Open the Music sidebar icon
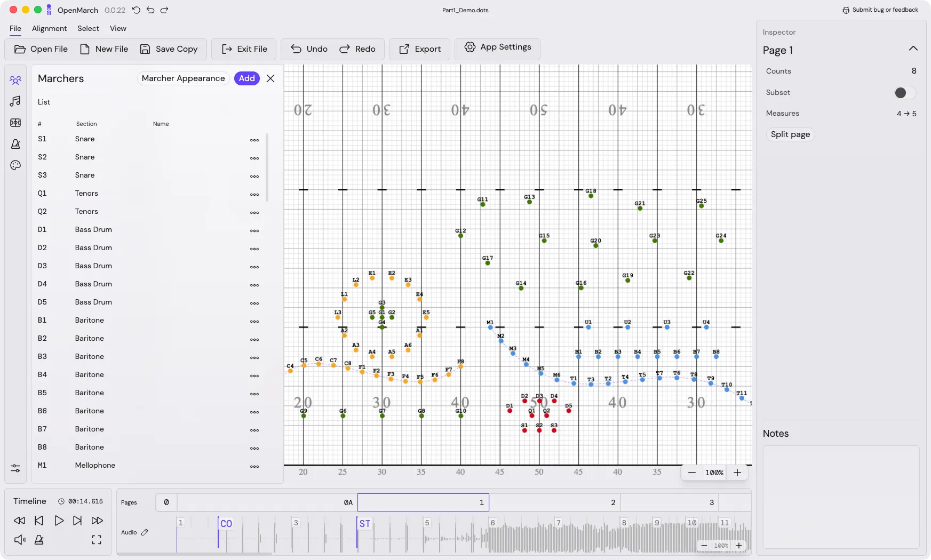Screen dimensions: 931x560 point(15,101)
